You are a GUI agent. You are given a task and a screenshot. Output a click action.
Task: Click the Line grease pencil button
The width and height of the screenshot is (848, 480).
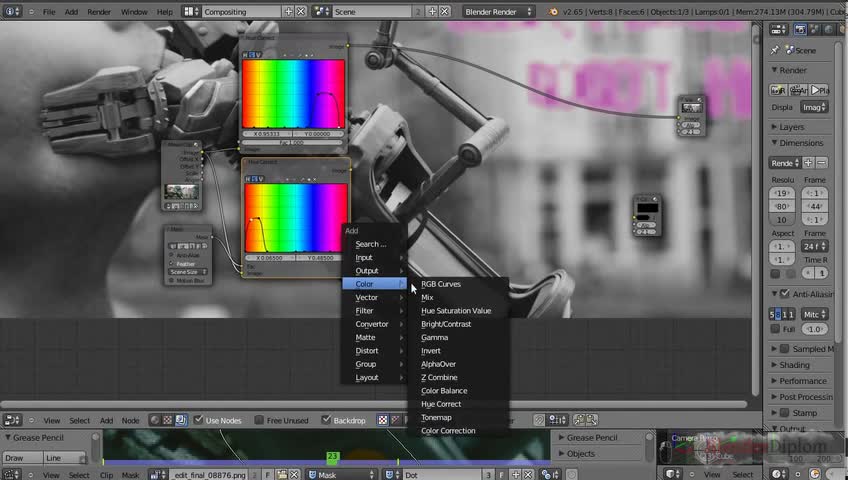pyautogui.click(x=65, y=458)
